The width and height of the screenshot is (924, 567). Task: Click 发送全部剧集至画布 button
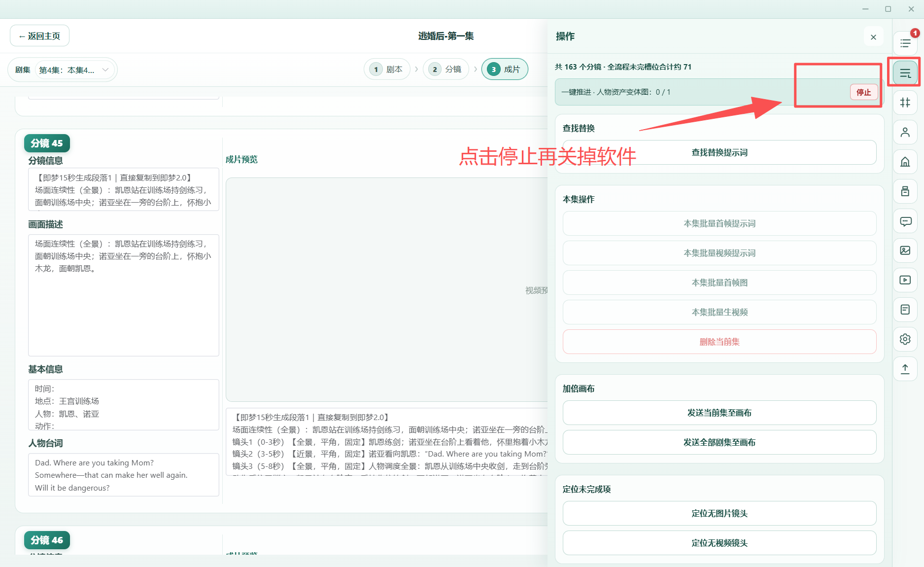(719, 442)
